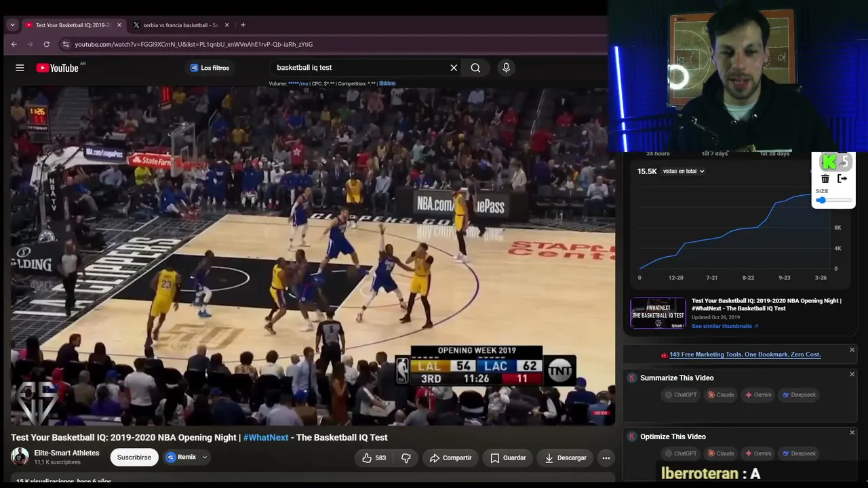This screenshot has width=868, height=488.
Task: Open more actions three-dot menu
Action: point(606,457)
